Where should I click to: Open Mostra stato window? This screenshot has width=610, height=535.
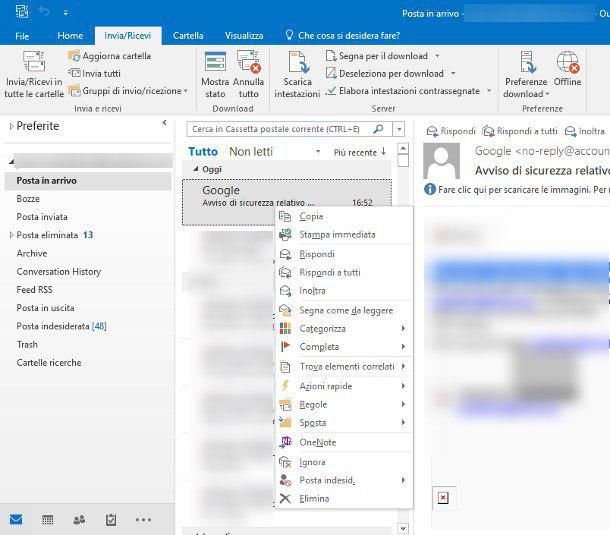[x=215, y=75]
